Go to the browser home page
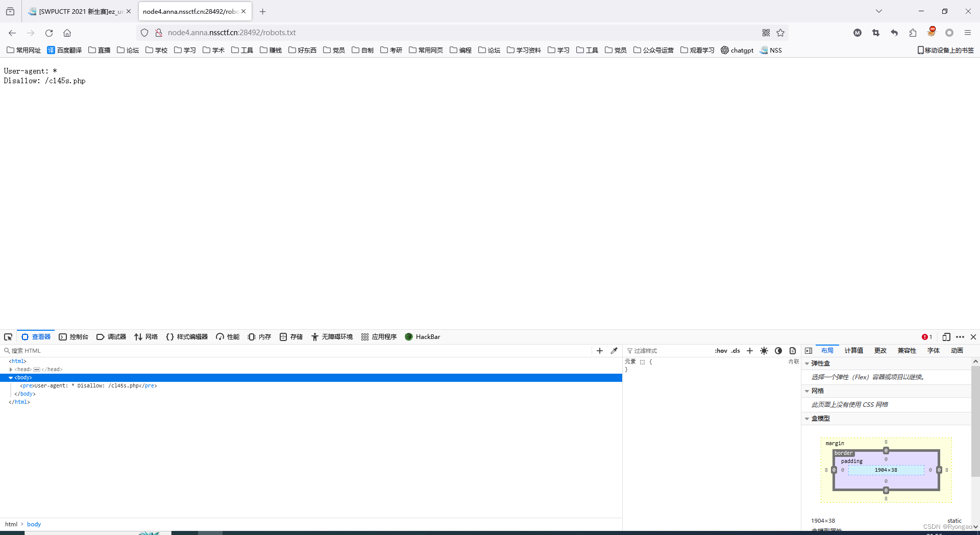 (67, 33)
